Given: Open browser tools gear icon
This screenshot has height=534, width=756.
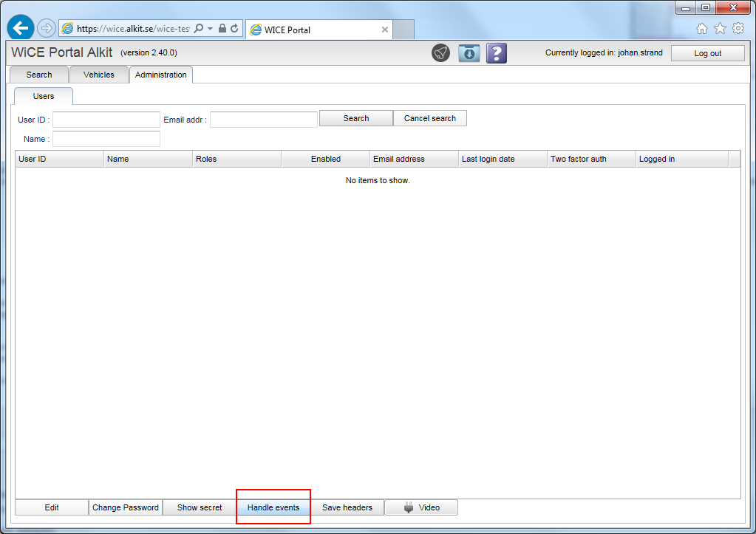Looking at the screenshot, I should tap(738, 29).
